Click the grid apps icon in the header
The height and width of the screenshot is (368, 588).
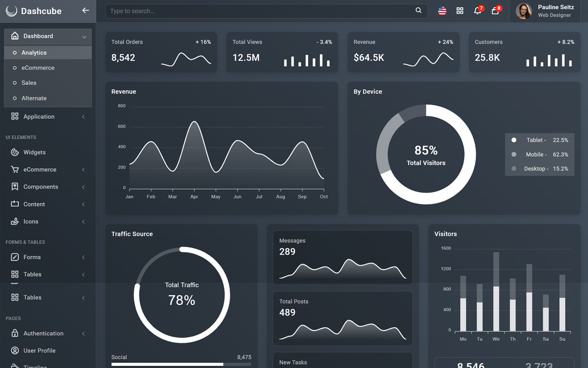click(460, 11)
